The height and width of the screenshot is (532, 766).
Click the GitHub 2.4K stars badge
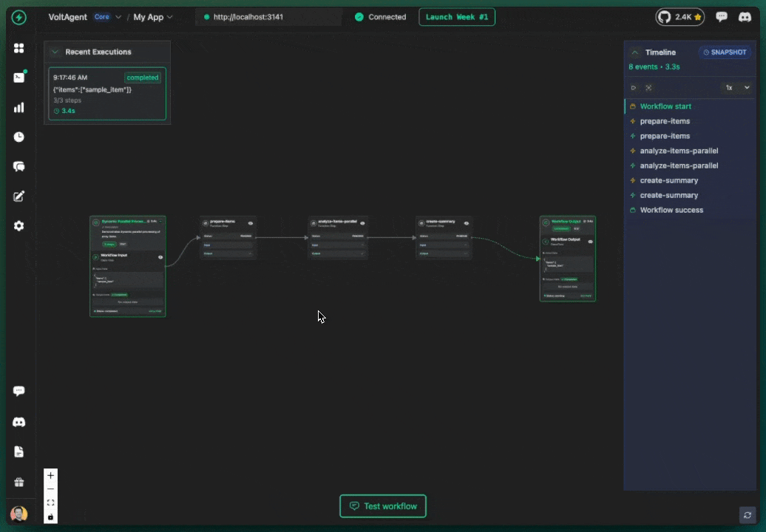[x=679, y=17]
